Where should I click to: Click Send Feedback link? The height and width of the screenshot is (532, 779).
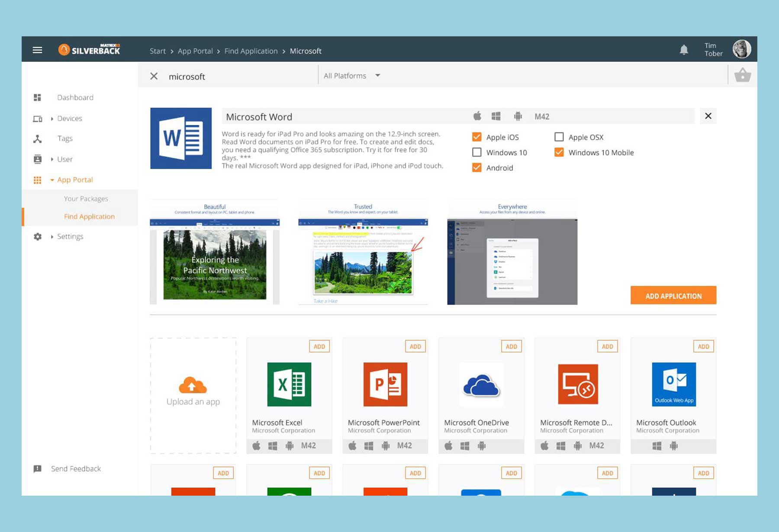(x=76, y=469)
